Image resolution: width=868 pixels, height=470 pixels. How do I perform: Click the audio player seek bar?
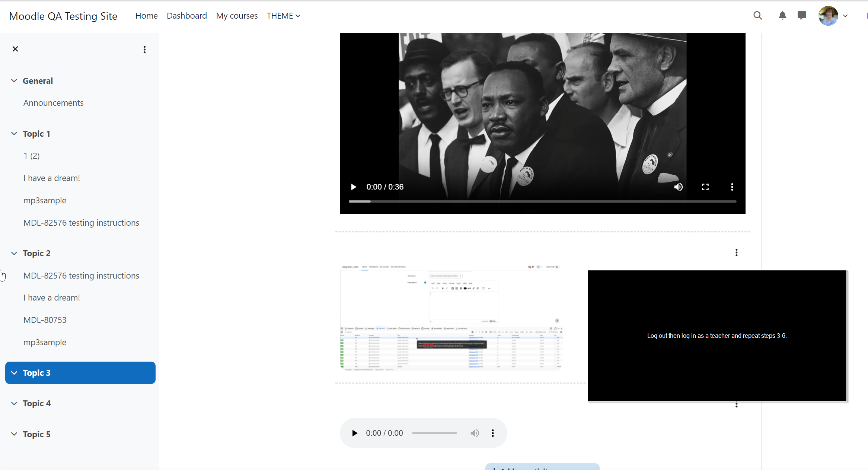click(x=434, y=433)
